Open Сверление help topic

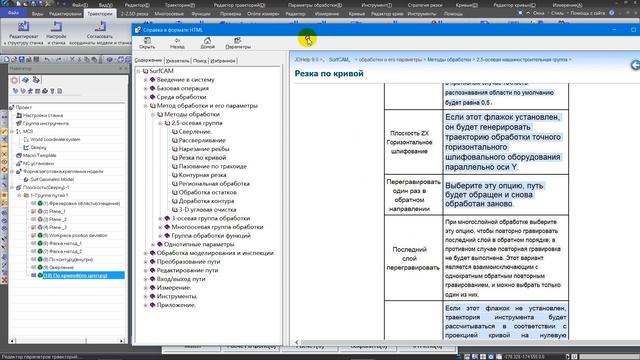[196, 132]
